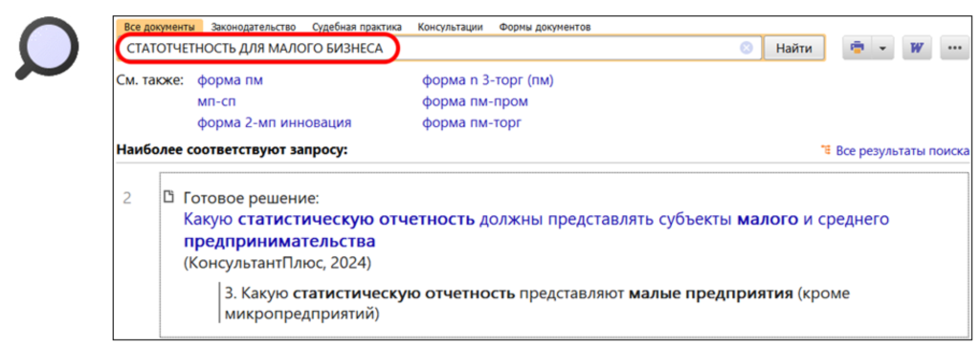
Task: Expand the print options dropdown arrow
Action: [883, 48]
